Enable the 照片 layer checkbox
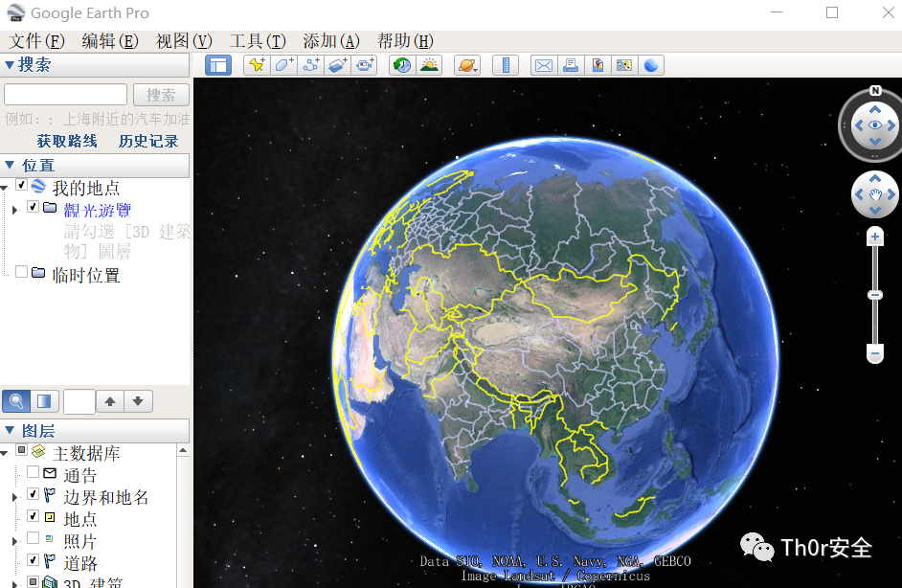The image size is (902, 588). click(33, 538)
